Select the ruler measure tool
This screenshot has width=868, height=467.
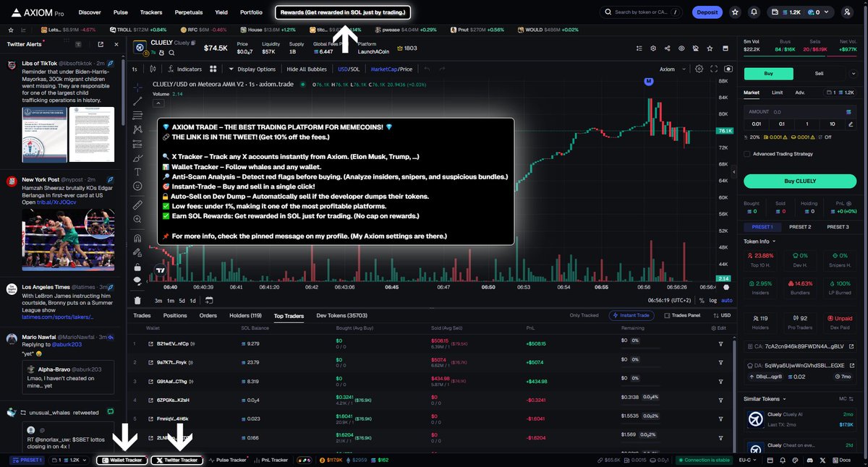(137, 205)
